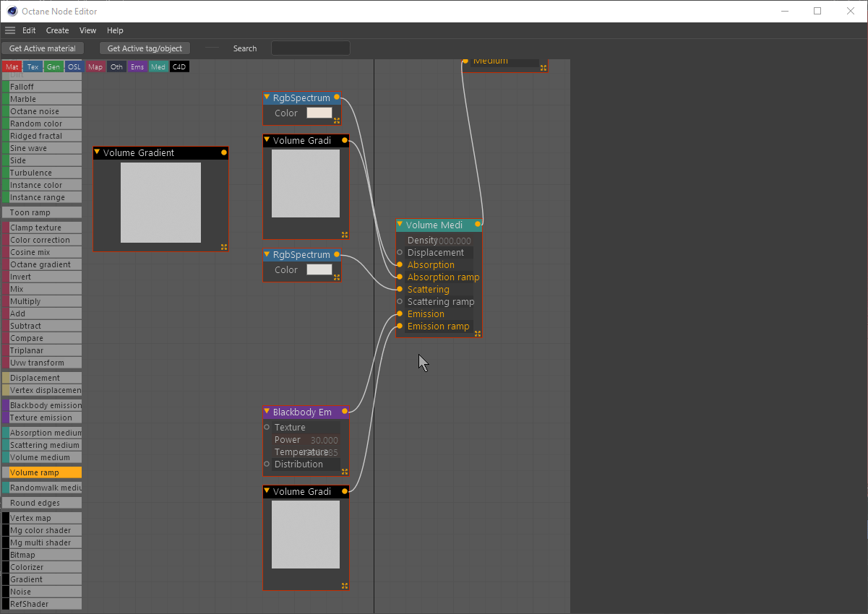Select RefShader in the node list
The width and height of the screenshot is (868, 614).
42,604
